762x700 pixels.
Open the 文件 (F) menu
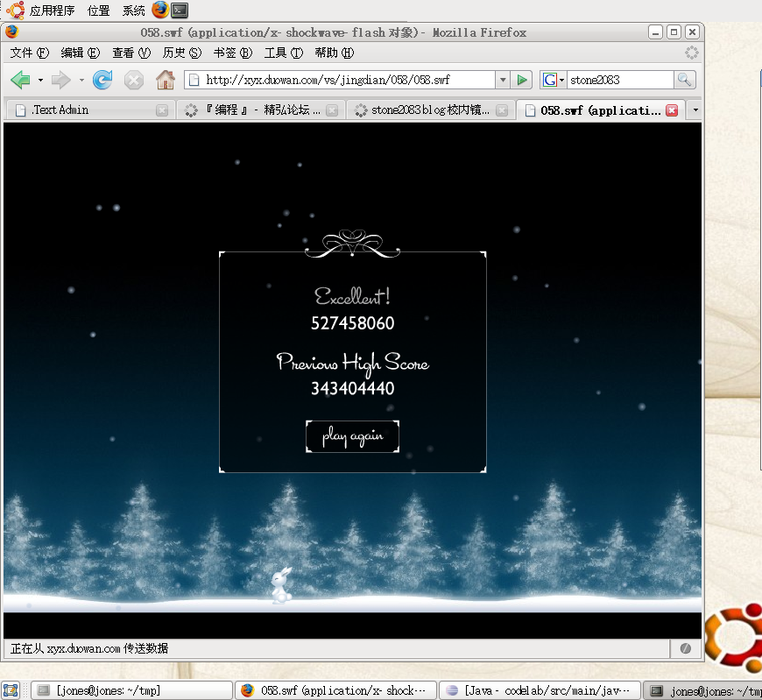pos(30,53)
